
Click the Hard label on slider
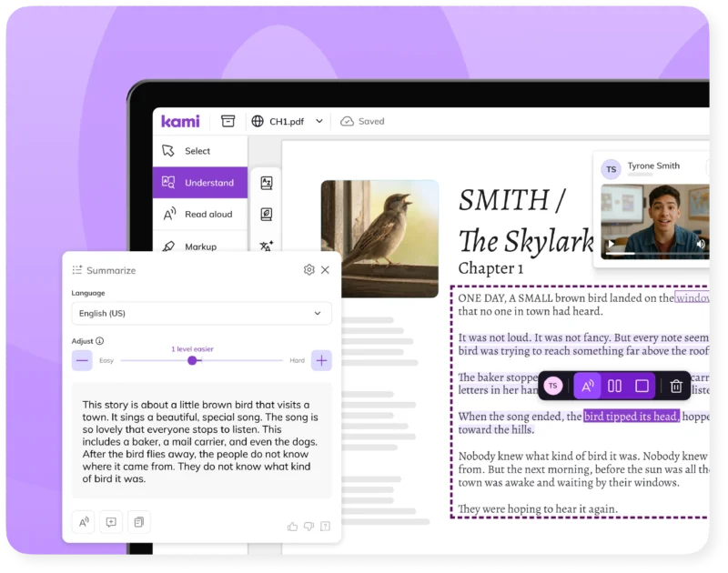298,360
